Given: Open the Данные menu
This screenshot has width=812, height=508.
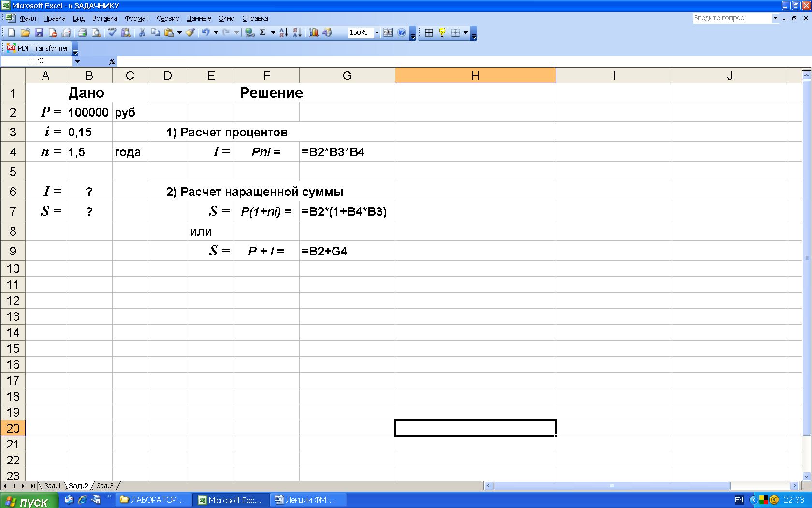Looking at the screenshot, I should click(199, 18).
